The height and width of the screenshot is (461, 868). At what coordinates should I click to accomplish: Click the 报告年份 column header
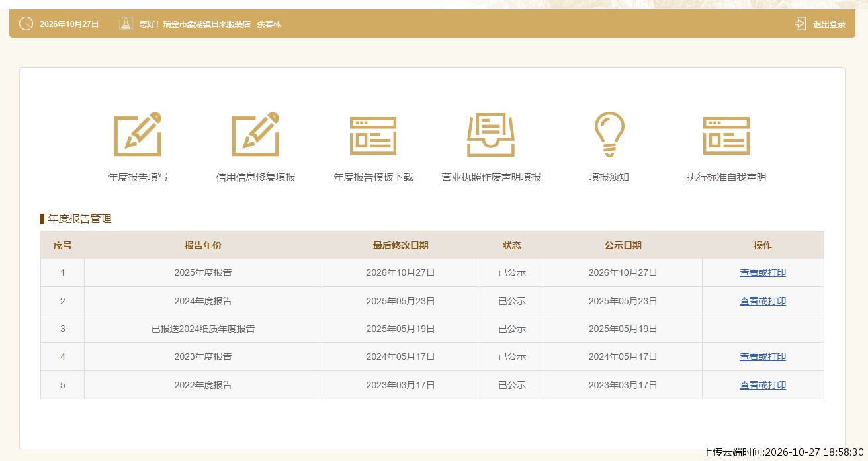pos(203,245)
